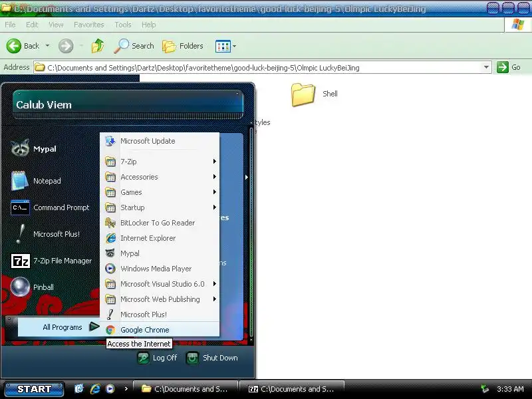Viewport: 532px width, 399px height.
Task: Open the Back history dropdown arrow
Action: [x=47, y=45]
